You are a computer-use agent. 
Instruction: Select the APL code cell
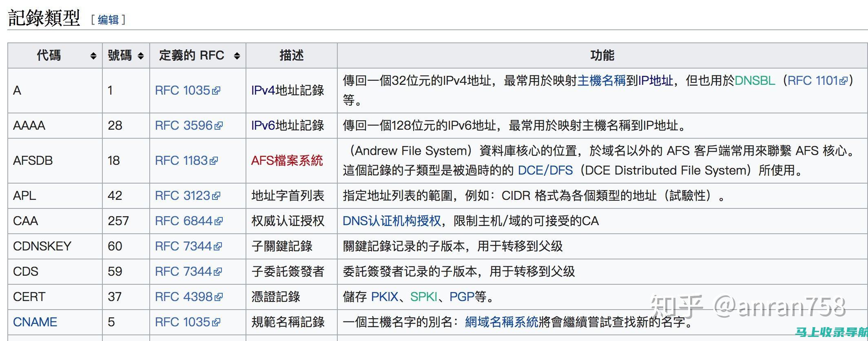tap(55, 195)
